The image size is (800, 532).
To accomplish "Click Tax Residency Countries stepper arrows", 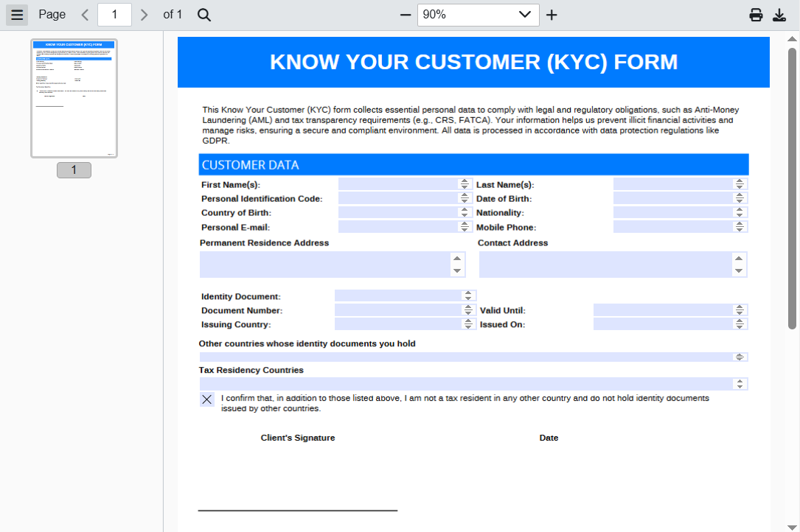I will (740, 384).
